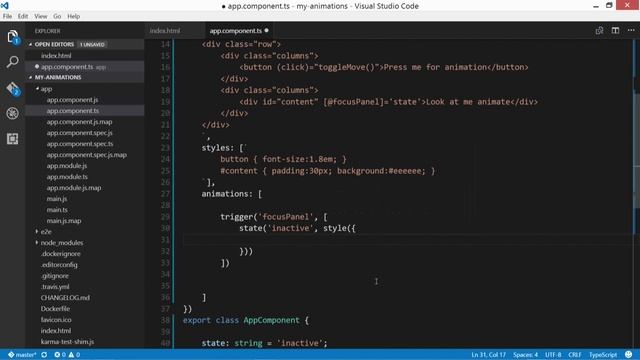Click Ln 31, Col 17 cursor position

[489, 355]
